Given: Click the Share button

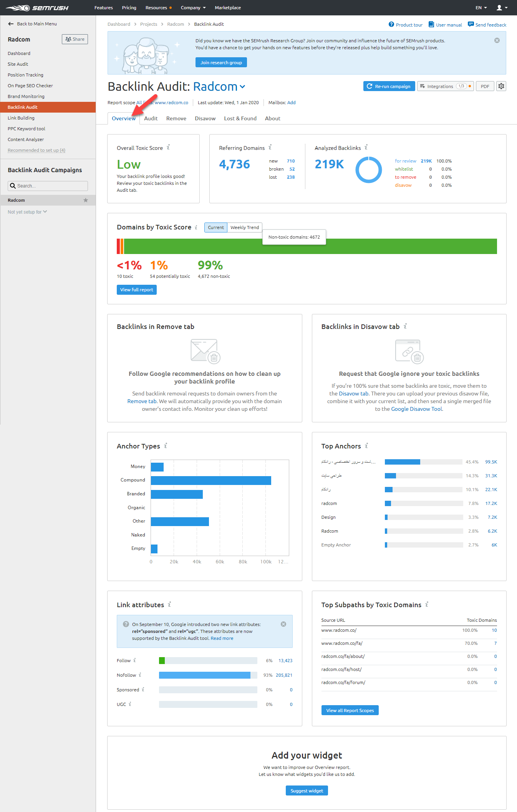Looking at the screenshot, I should [75, 39].
